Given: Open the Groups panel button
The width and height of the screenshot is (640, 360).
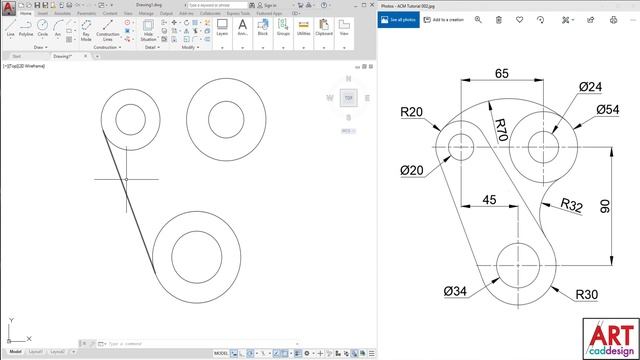Looking at the screenshot, I should [283, 27].
